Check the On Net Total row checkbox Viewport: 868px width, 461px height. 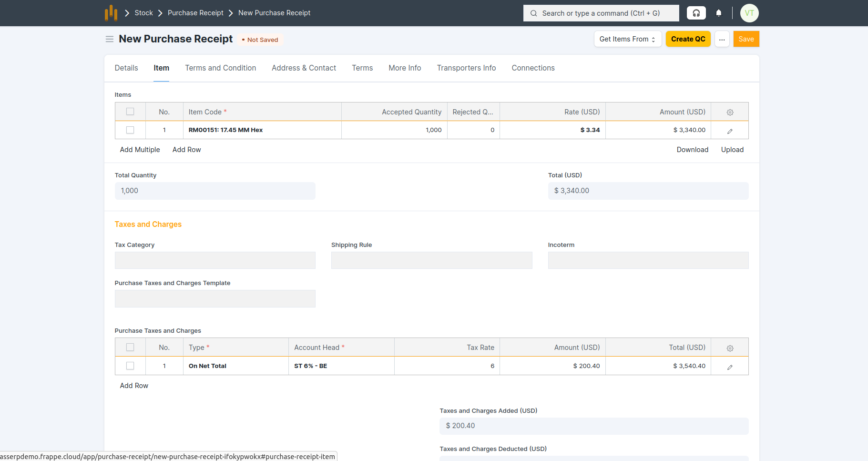[130, 366]
